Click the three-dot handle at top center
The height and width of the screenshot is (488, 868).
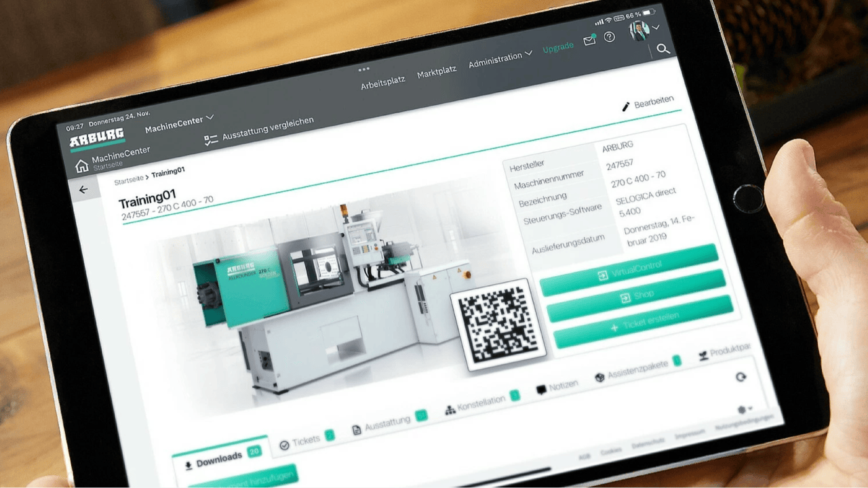[364, 70]
